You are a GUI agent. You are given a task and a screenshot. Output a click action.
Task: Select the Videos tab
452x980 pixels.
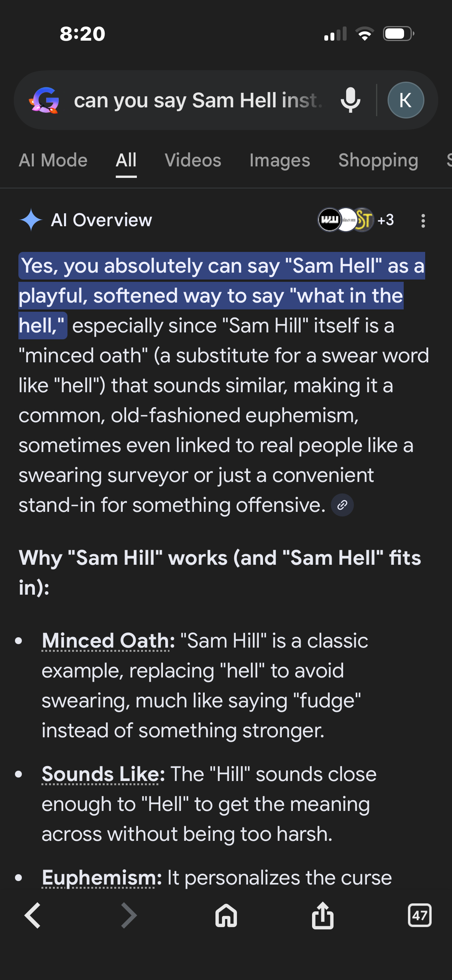point(193,160)
